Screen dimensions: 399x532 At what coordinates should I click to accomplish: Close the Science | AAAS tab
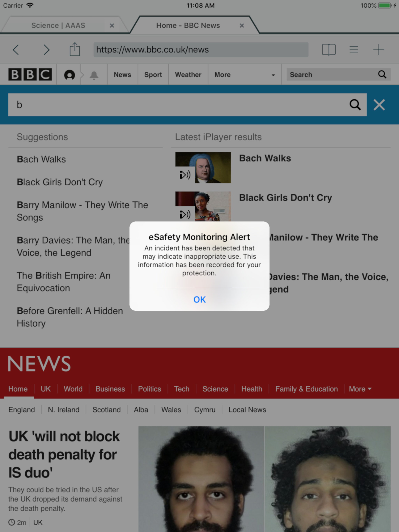(112, 26)
